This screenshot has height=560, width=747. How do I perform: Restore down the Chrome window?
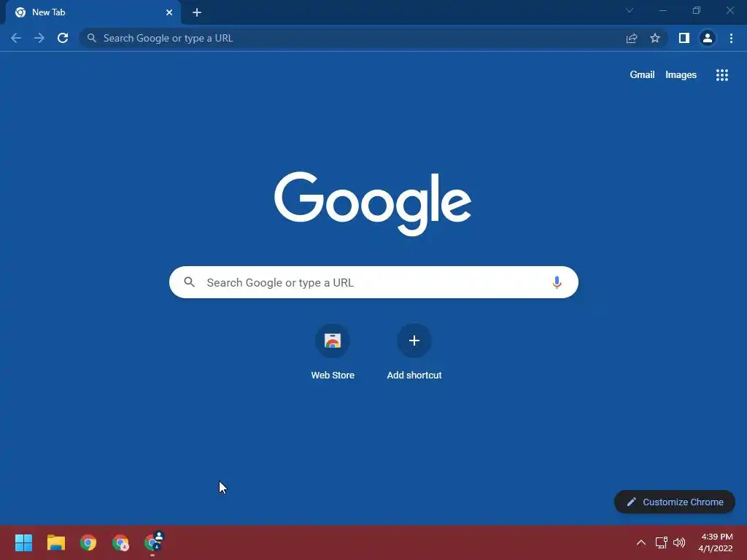[697, 10]
